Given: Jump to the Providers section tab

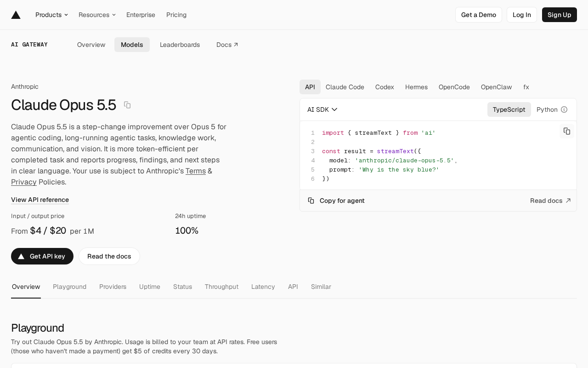Looking at the screenshot, I should [x=113, y=287].
